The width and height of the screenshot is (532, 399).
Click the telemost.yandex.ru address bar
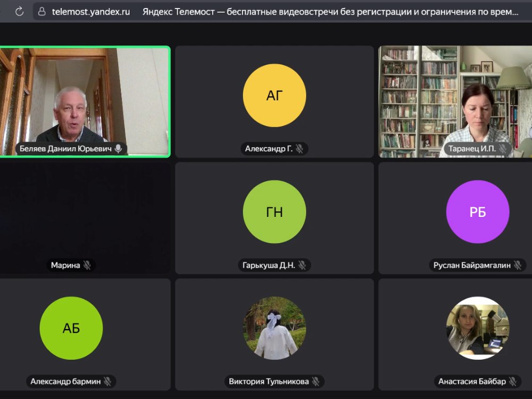pos(90,12)
